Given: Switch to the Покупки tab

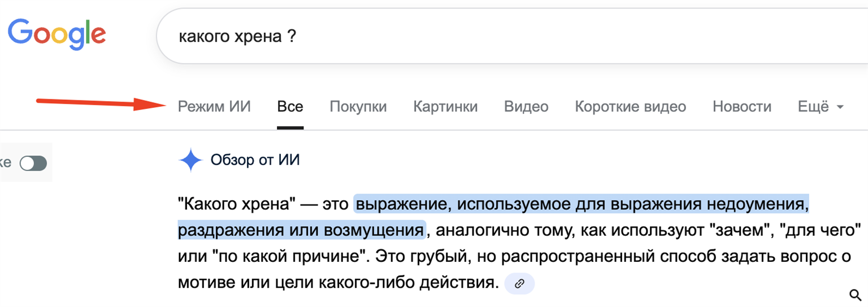Looking at the screenshot, I should coord(358,107).
